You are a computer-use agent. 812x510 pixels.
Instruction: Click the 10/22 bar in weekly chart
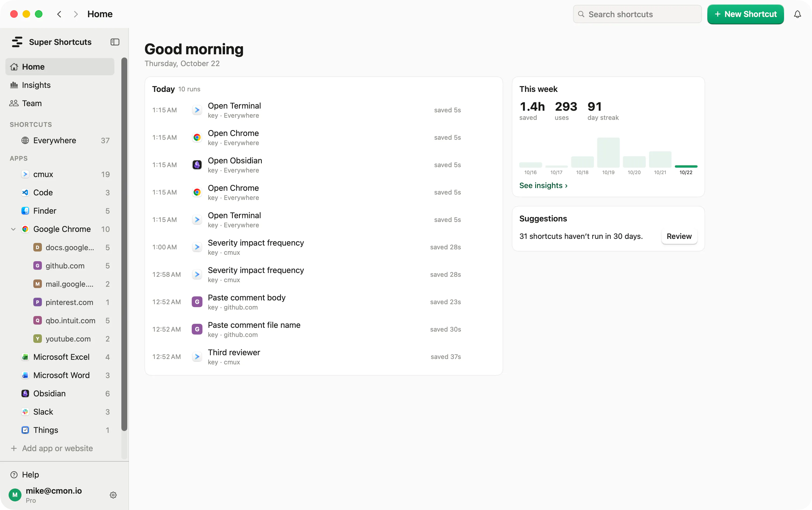686,166
